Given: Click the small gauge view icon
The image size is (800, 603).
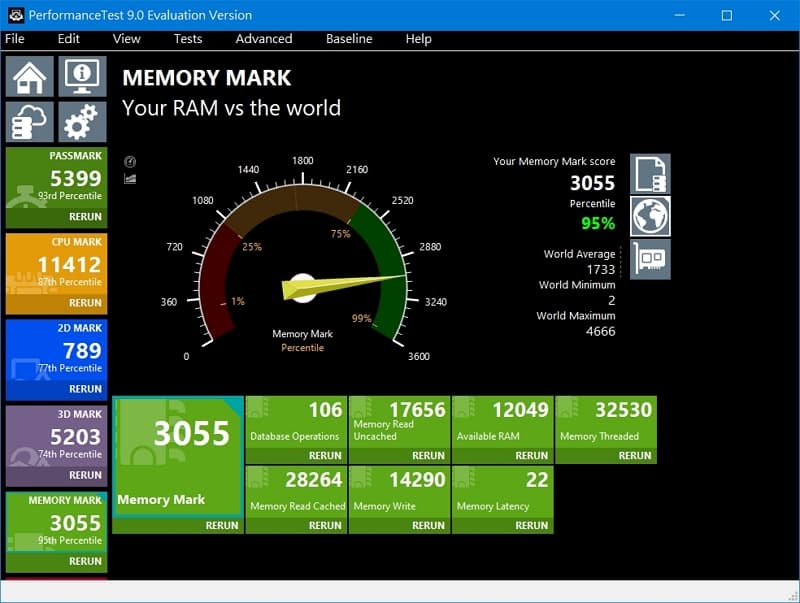Looking at the screenshot, I should [130, 162].
